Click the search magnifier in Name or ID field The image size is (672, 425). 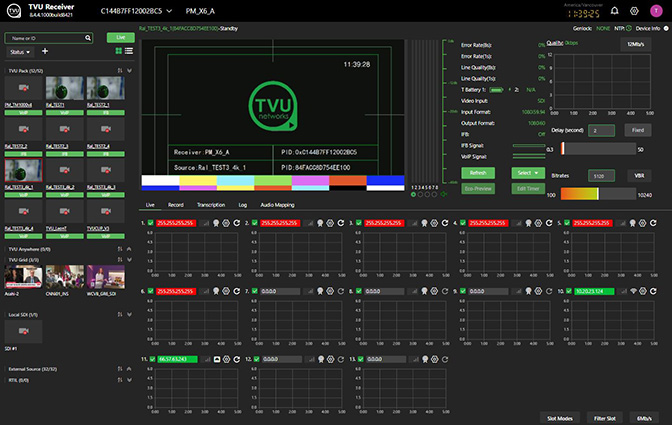click(x=88, y=38)
